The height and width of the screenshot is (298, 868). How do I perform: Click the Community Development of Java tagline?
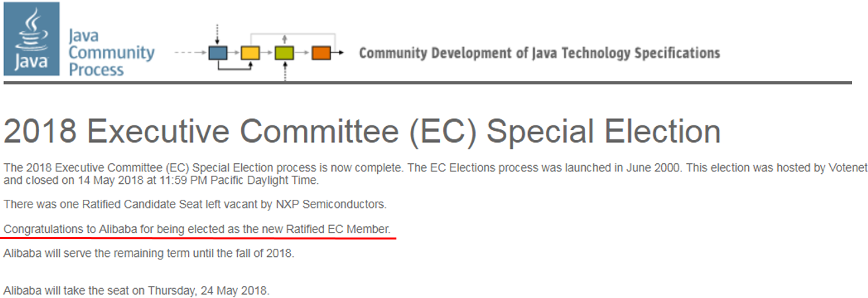coord(539,53)
